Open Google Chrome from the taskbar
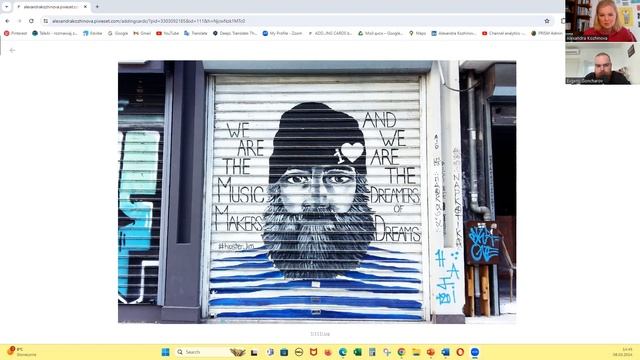This screenshot has height=360, width=640. (402, 352)
